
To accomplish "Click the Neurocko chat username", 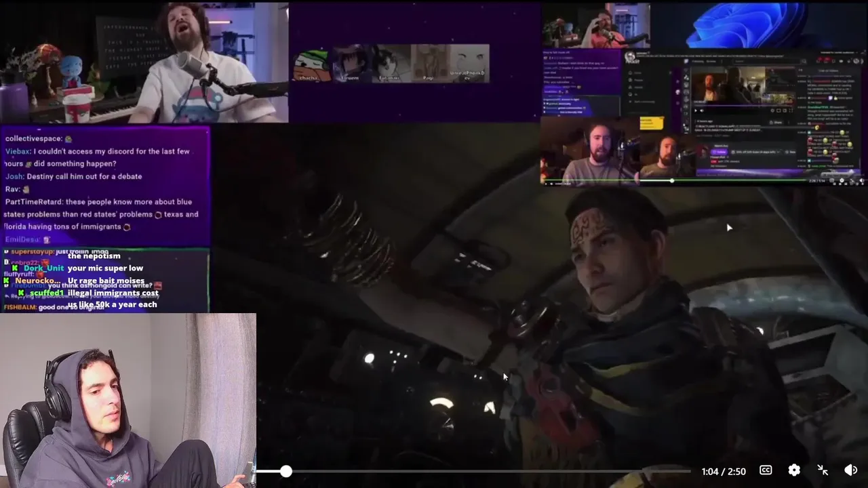I will pos(37,281).
